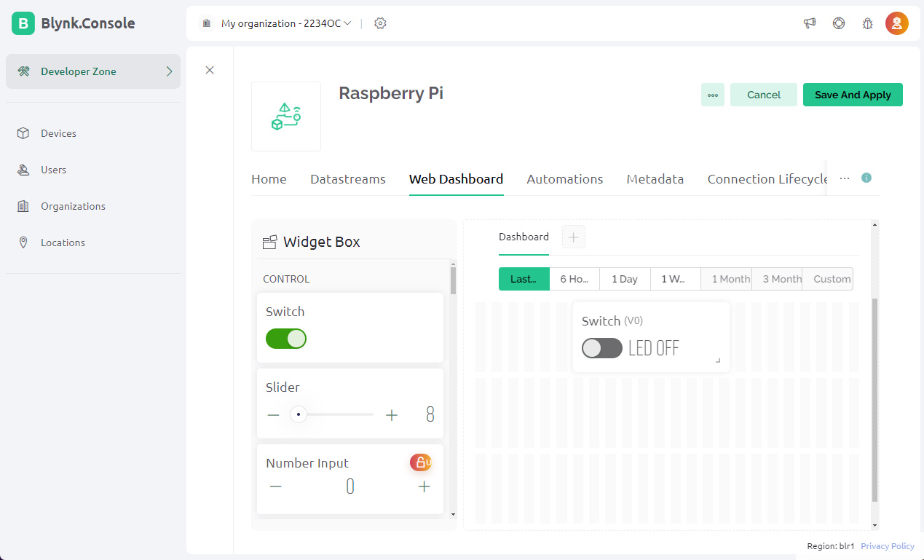Click the Developer Zone tools icon

click(23, 71)
